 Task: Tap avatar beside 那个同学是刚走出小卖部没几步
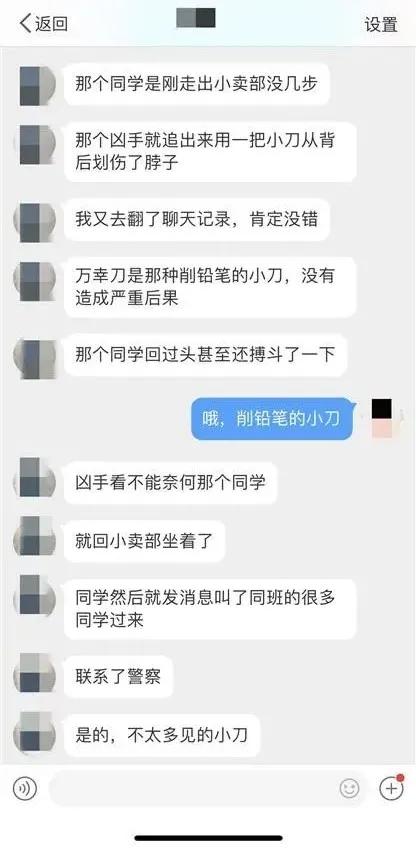coord(37,86)
